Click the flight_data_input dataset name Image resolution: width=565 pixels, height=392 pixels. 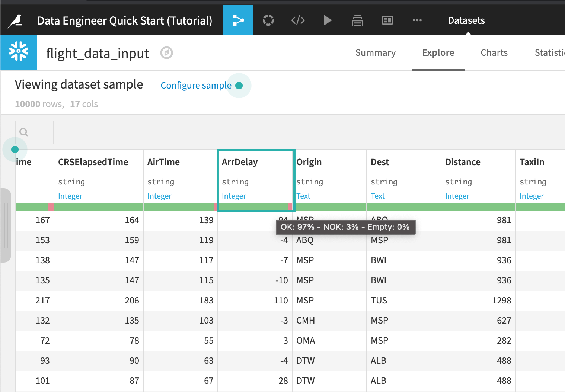[x=98, y=54]
